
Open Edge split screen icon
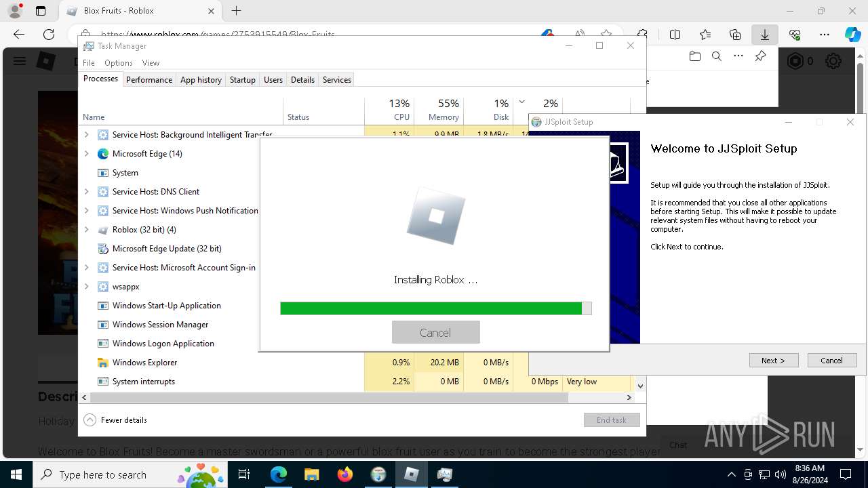click(675, 35)
